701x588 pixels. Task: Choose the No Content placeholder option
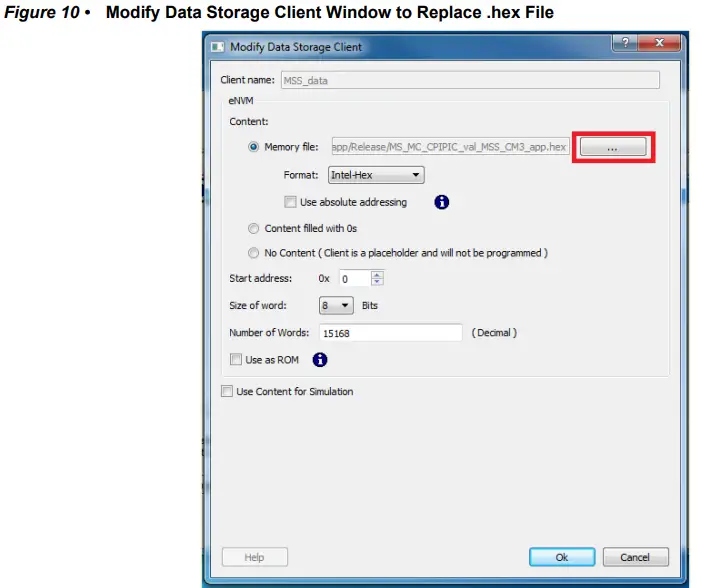253,253
